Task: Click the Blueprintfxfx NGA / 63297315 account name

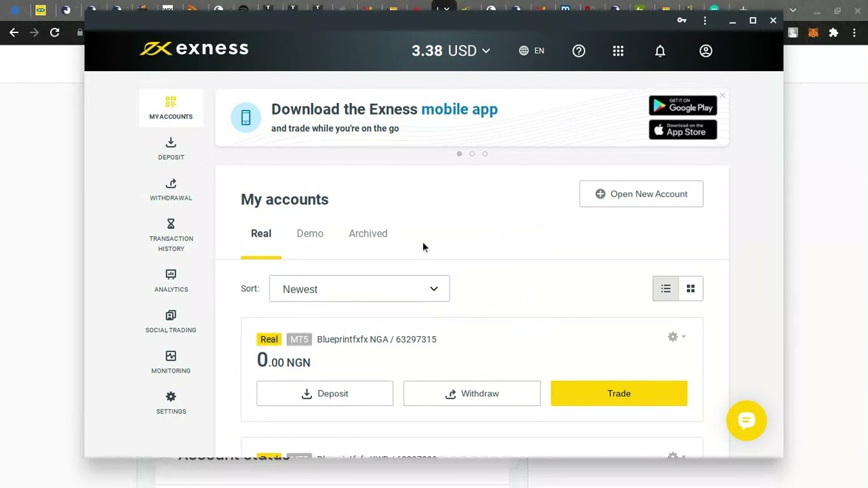Action: 376,340
